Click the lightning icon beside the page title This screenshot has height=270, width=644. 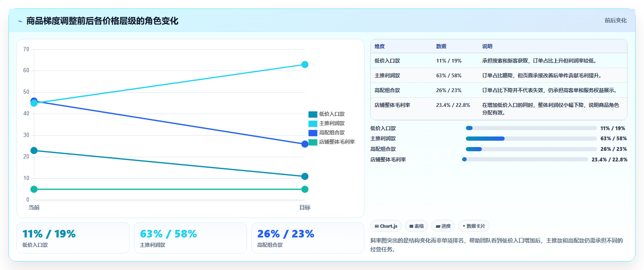pyautogui.click(x=20, y=21)
